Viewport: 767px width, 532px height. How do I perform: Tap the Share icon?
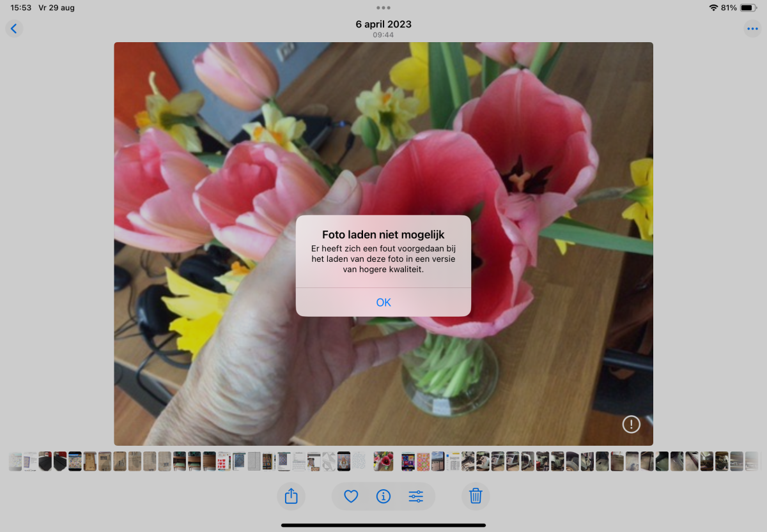[x=291, y=496]
